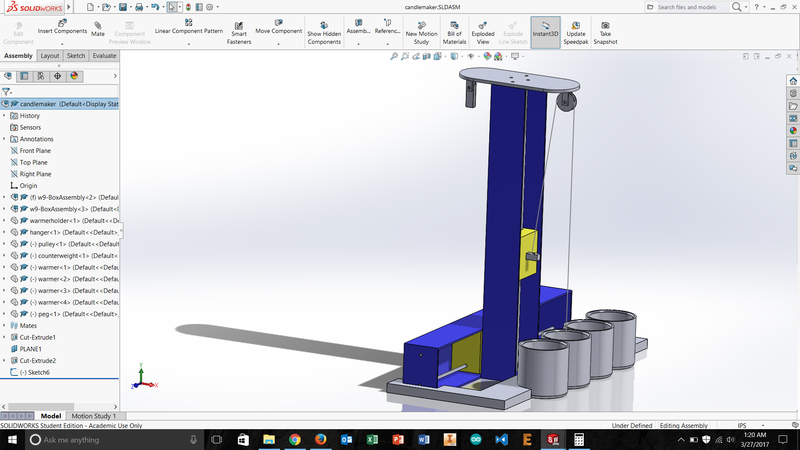
Task: Open the Motion Study 1 tab
Action: 94,416
